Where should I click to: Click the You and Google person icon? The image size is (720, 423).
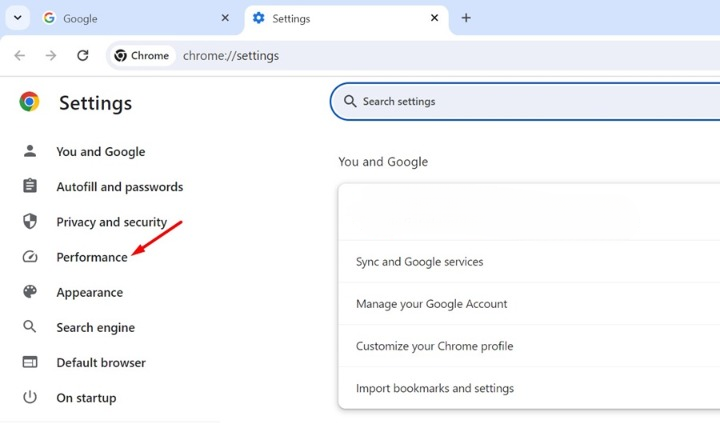click(x=30, y=151)
